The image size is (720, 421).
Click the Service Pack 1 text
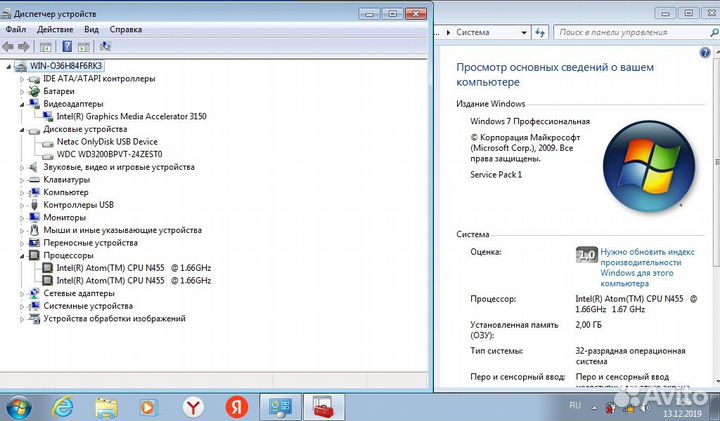[x=496, y=175]
